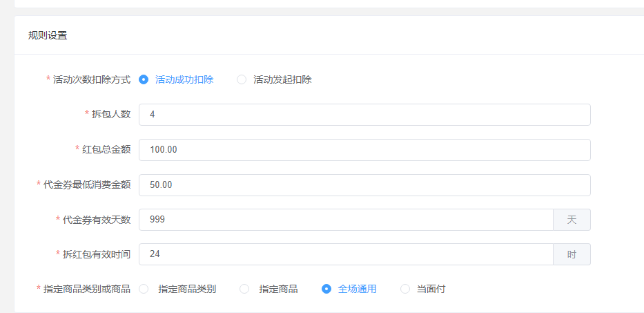Focus the 红包总金额 input field
Image resolution: width=644 pixels, height=313 pixels.
(x=364, y=150)
